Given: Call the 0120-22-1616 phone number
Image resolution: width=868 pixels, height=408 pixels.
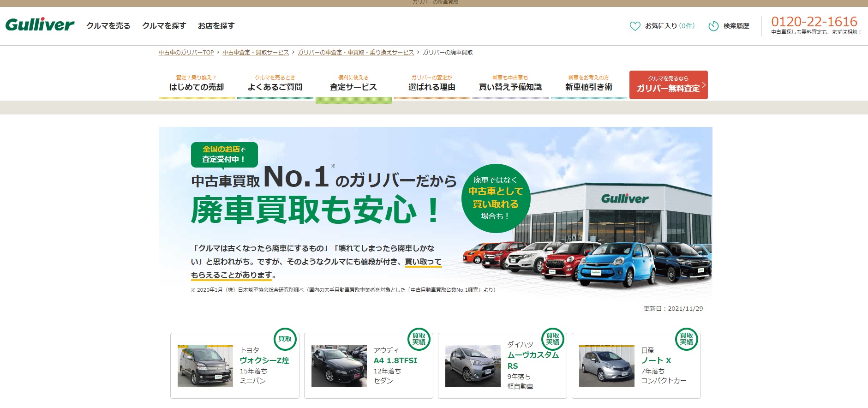Looking at the screenshot, I should [814, 22].
